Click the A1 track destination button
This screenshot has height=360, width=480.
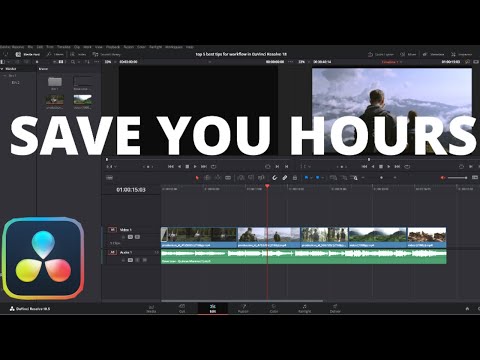click(x=112, y=253)
